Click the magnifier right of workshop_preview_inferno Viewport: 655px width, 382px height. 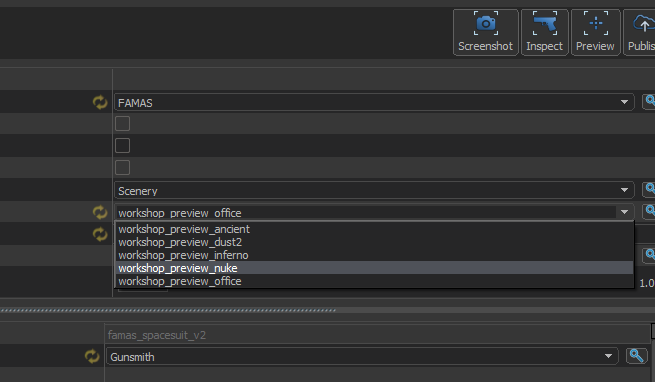click(x=649, y=255)
